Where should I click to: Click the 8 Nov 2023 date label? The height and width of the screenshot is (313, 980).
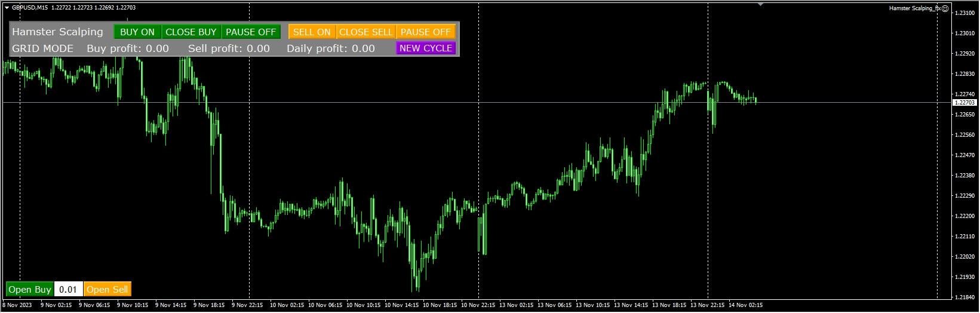coord(17,305)
